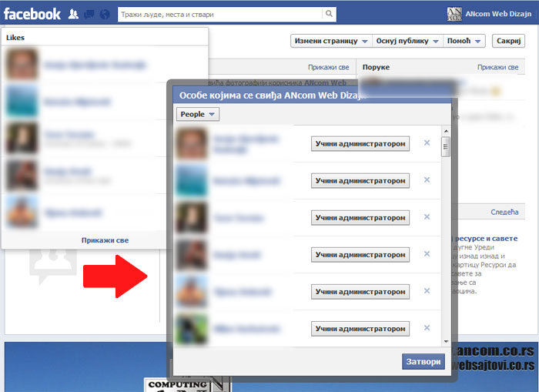Open second avatar in Likes popup
Screen dimensions: 539x392
(x=22, y=101)
